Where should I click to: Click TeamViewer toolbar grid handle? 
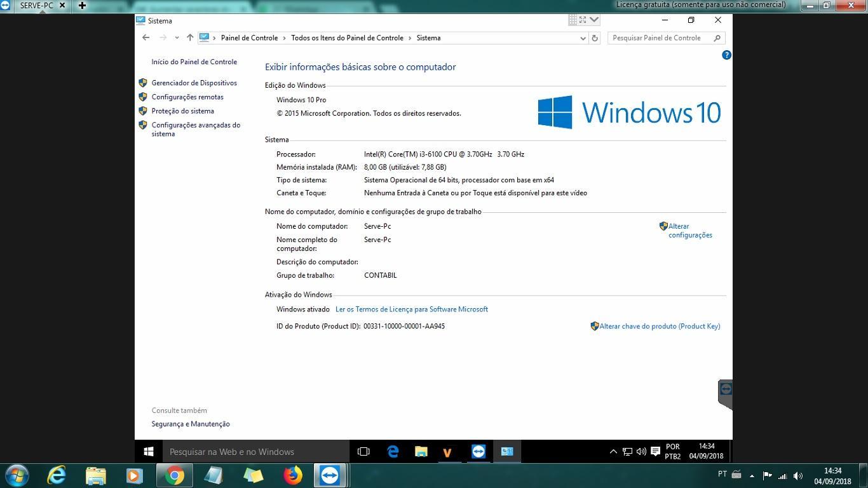click(x=573, y=20)
